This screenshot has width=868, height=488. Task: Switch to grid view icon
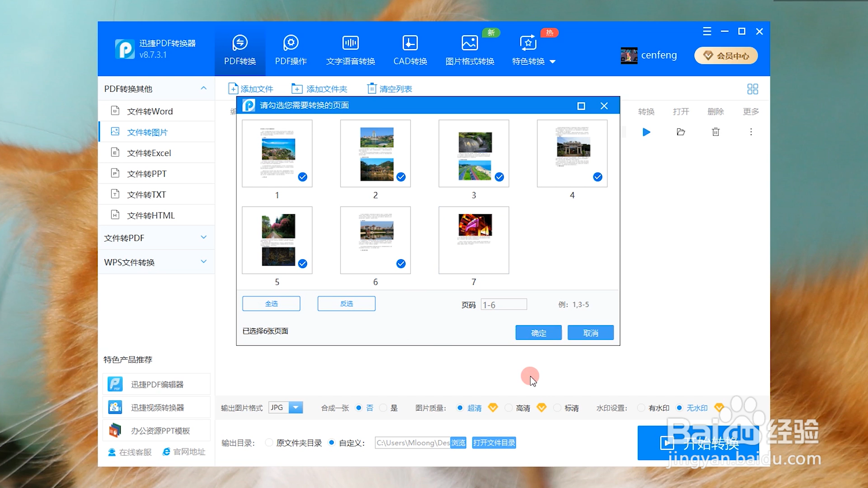[752, 89]
